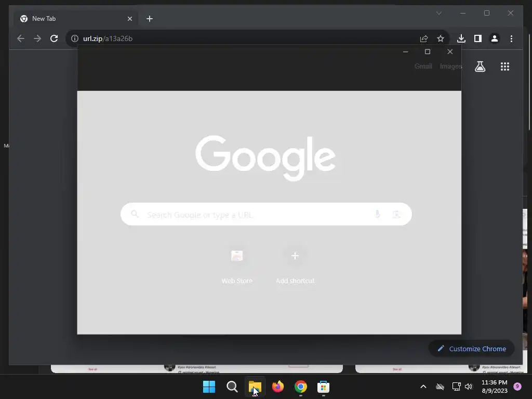Search by image with the lens icon

[x=396, y=215]
